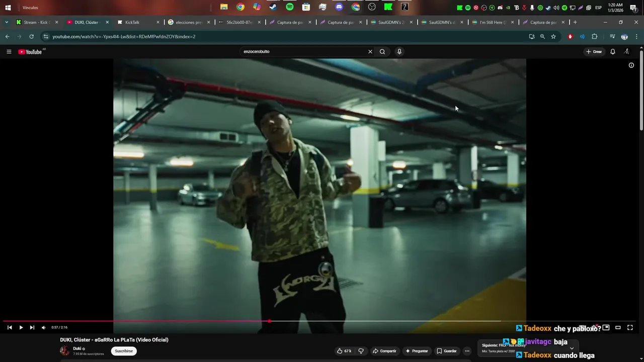644x362 pixels.
Task: Switch to the Stream - Kick tab
Action: click(37, 22)
